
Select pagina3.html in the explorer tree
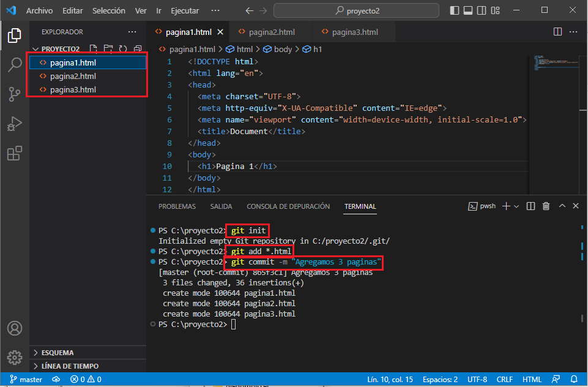[x=87, y=89]
